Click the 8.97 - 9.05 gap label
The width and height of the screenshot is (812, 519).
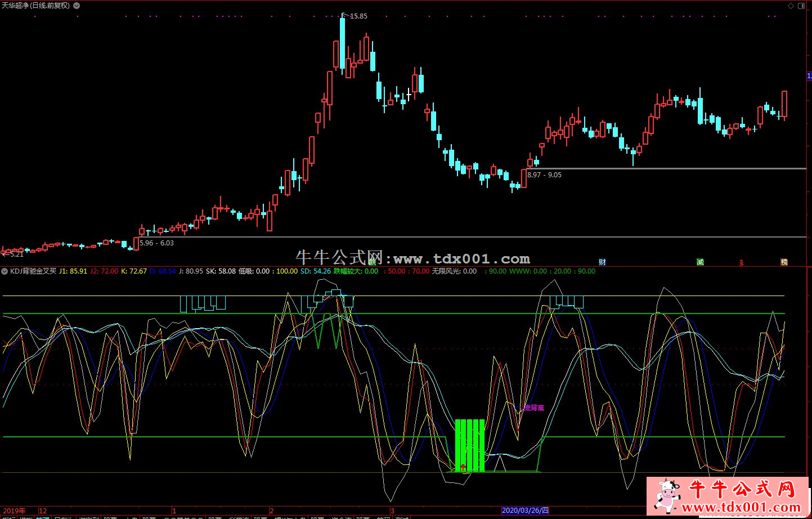[x=544, y=175]
